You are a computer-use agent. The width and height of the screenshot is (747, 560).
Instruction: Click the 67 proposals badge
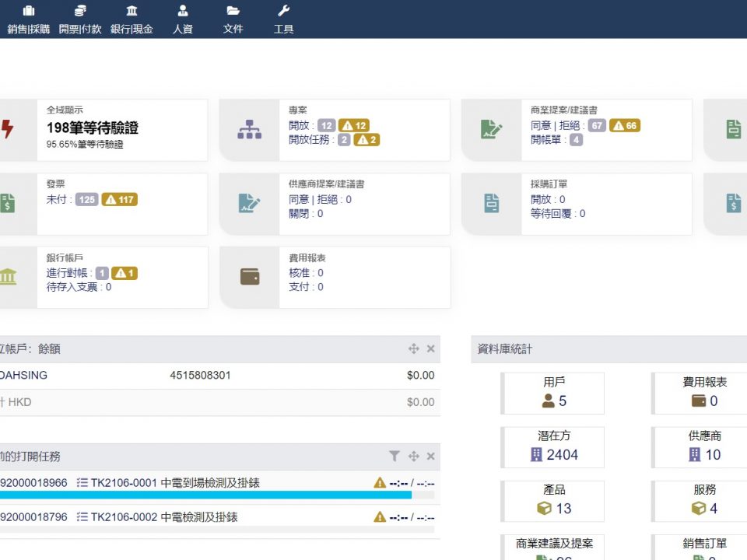(597, 126)
